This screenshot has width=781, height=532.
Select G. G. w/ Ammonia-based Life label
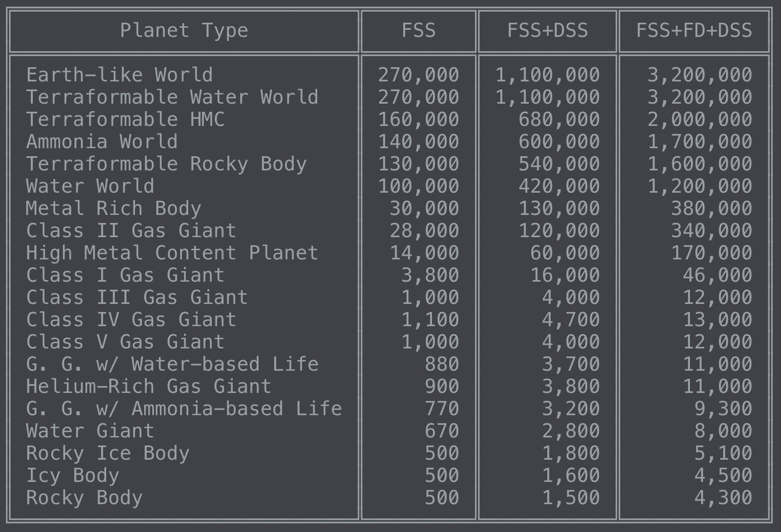[x=184, y=409]
